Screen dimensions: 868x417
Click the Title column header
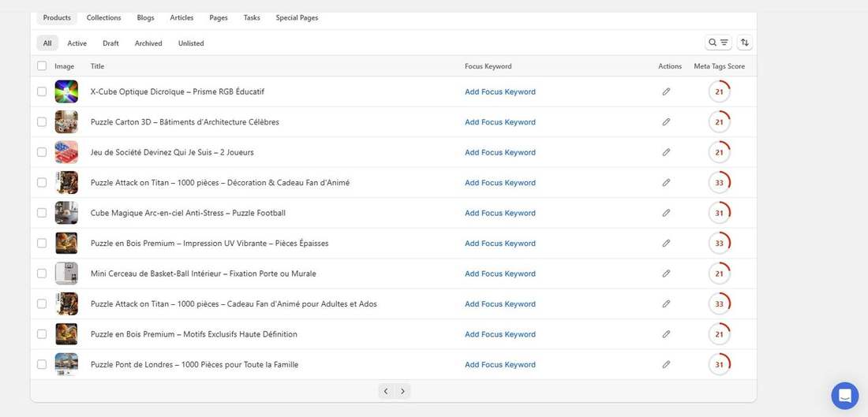tap(97, 66)
